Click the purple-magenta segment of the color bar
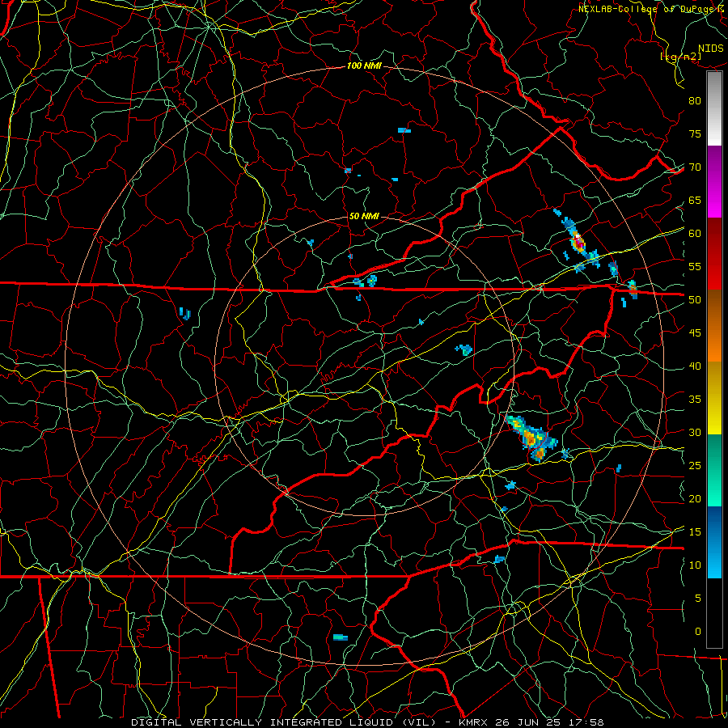Screen dimensions: 728x728 714,182
